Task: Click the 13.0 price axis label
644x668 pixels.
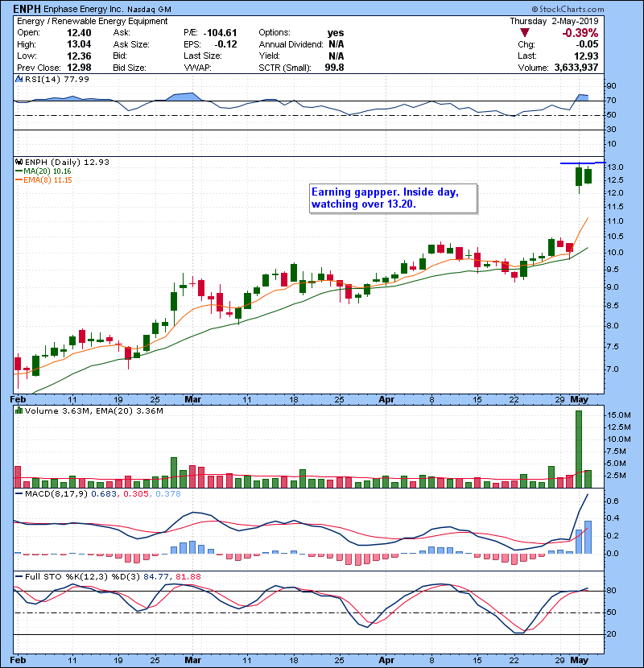Action: [615, 167]
